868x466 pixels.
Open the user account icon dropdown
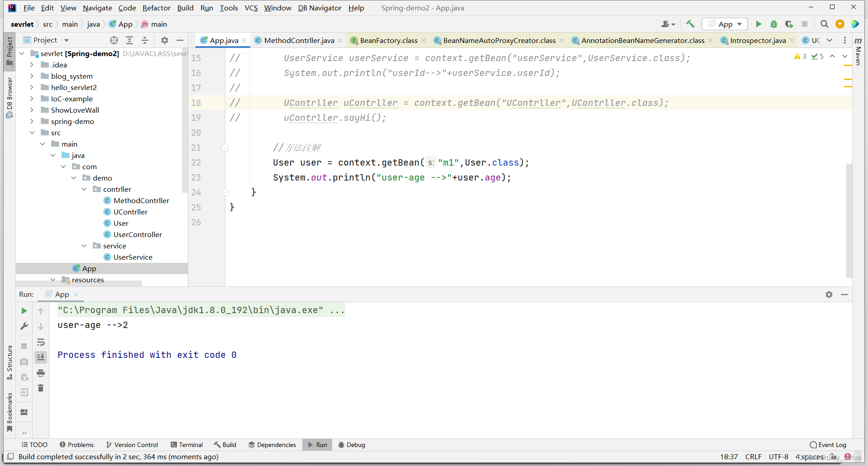(x=668, y=24)
